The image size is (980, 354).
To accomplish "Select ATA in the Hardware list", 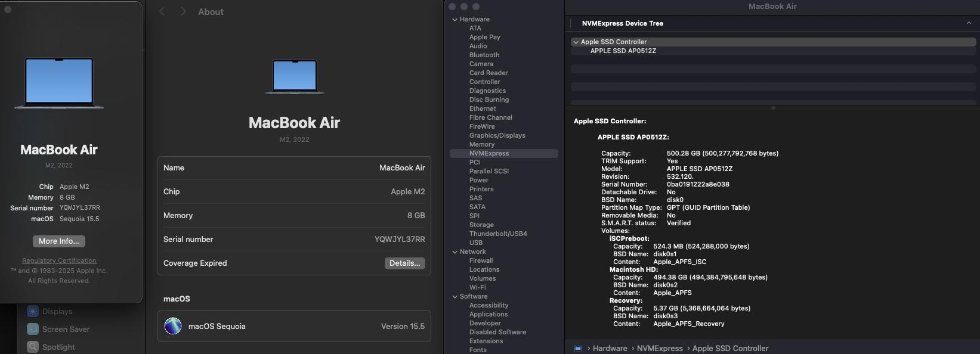I will 475,28.
